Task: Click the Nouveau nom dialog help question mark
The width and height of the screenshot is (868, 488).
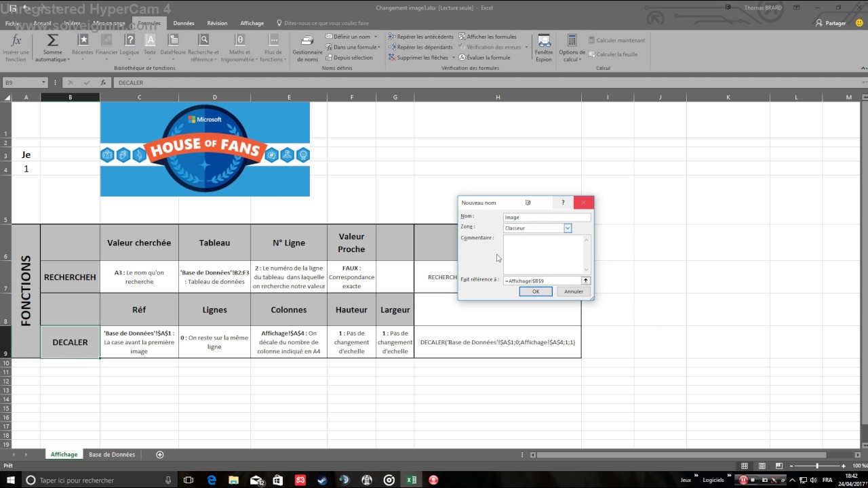Action: (x=563, y=203)
